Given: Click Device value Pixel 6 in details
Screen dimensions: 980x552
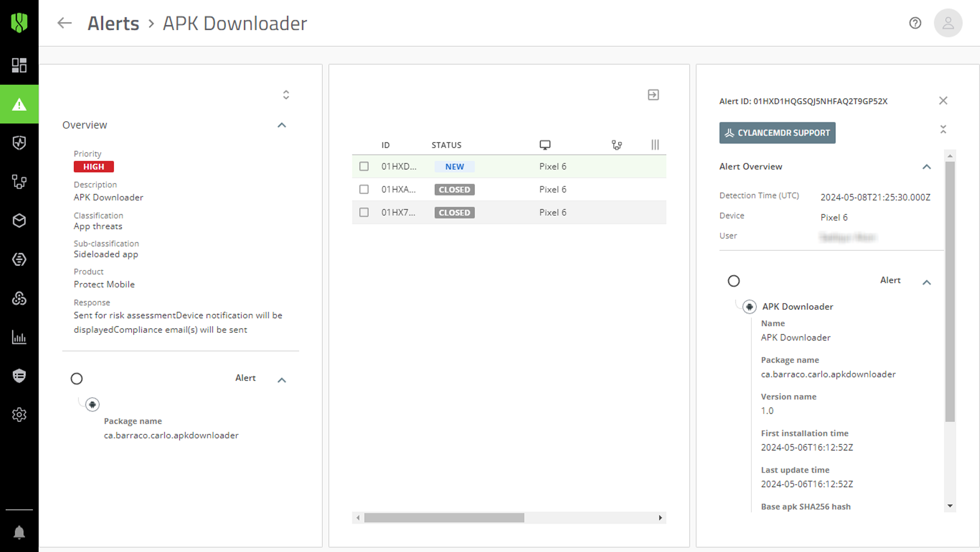Looking at the screenshot, I should point(834,217).
